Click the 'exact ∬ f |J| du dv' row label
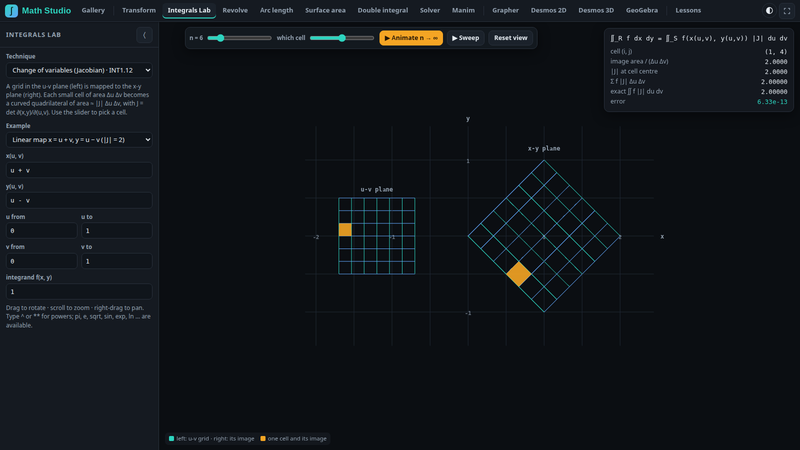Screen dimensions: 800x450 tap(637, 91)
